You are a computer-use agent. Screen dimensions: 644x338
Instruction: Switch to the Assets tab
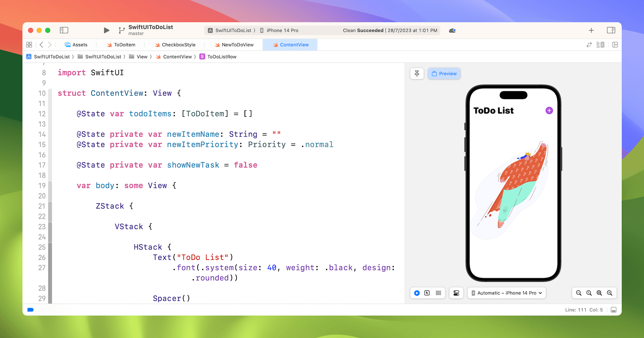coord(76,45)
